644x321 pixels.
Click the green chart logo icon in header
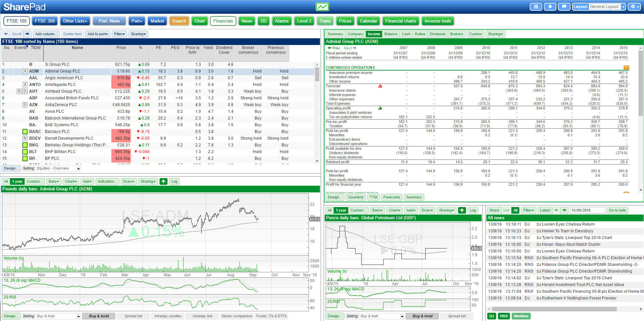click(x=322, y=7)
